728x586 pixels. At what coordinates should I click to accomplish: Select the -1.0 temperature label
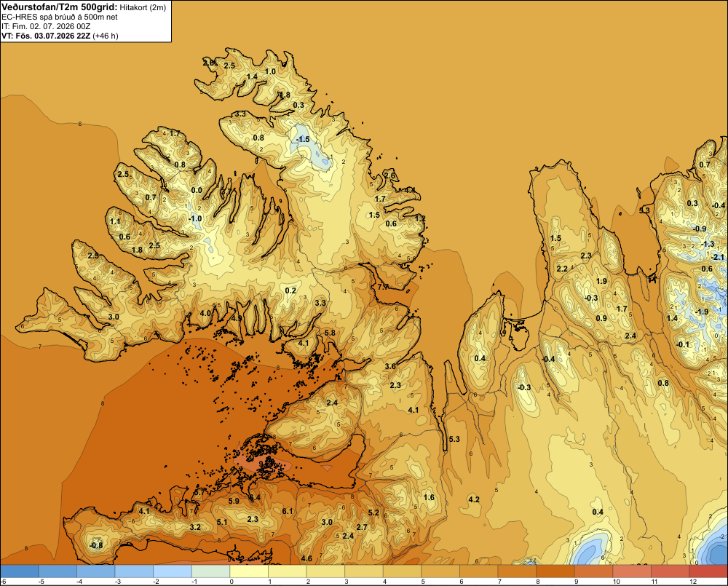(195, 218)
